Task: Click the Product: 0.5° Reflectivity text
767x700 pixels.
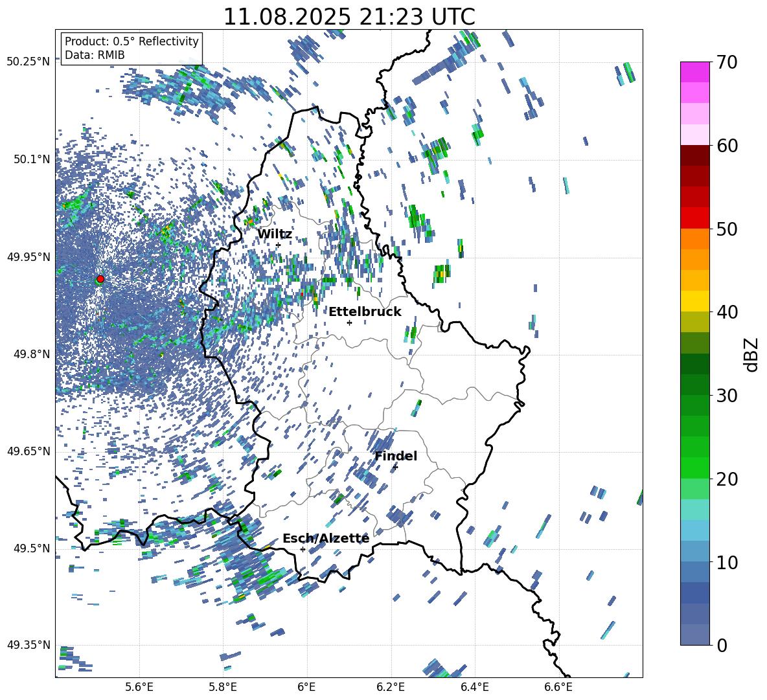Action: pyautogui.click(x=132, y=41)
